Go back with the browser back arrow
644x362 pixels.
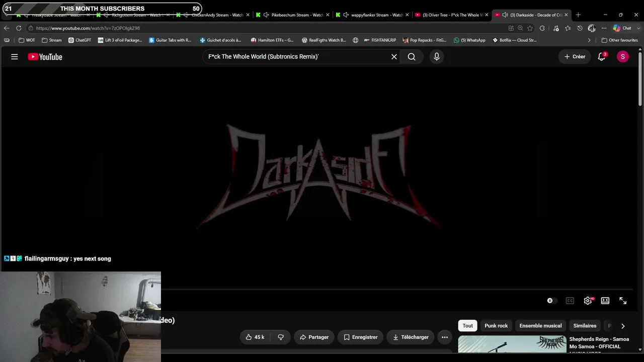tap(7, 28)
